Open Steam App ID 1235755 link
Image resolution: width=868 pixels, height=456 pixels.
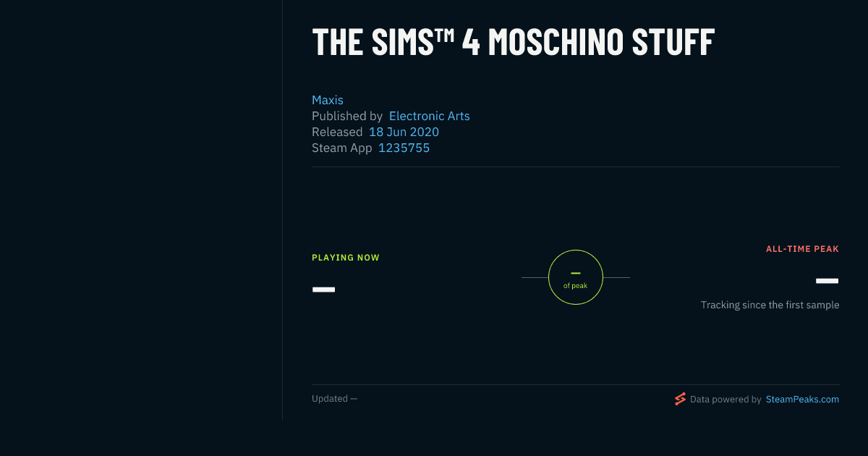tap(404, 148)
